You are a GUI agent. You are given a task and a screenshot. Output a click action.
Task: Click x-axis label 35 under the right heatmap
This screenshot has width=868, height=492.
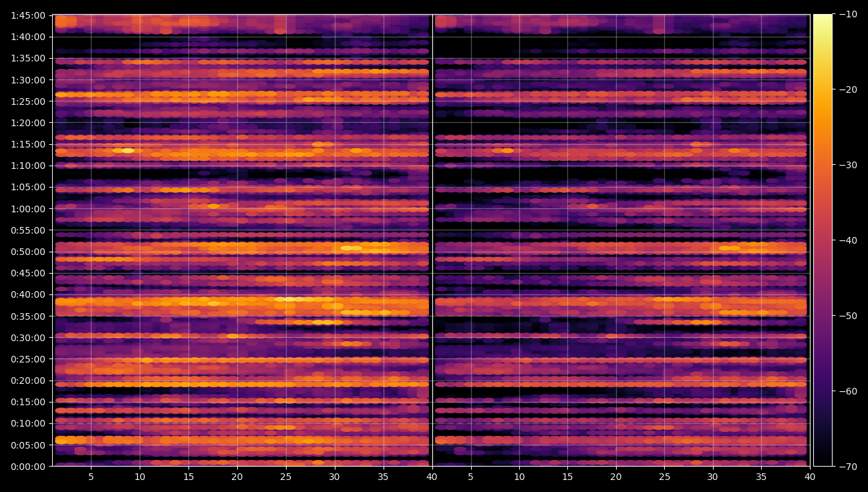pyautogui.click(x=761, y=477)
